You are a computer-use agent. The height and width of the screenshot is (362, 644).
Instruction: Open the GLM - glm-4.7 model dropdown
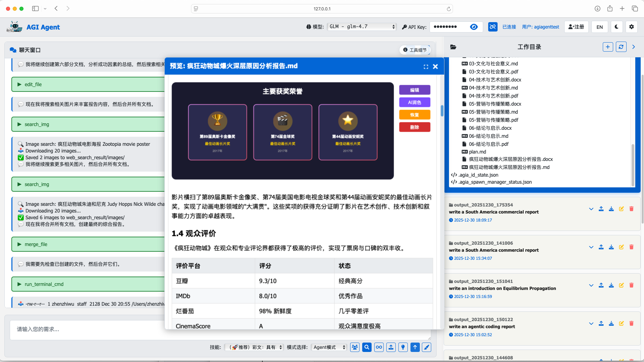pos(362,26)
